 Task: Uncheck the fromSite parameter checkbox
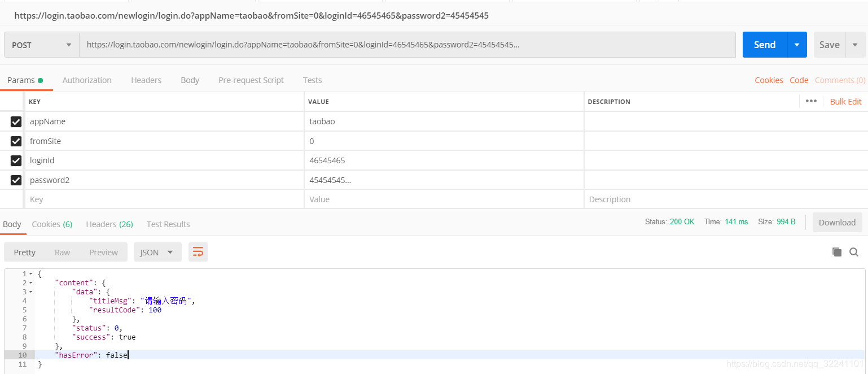(x=16, y=141)
